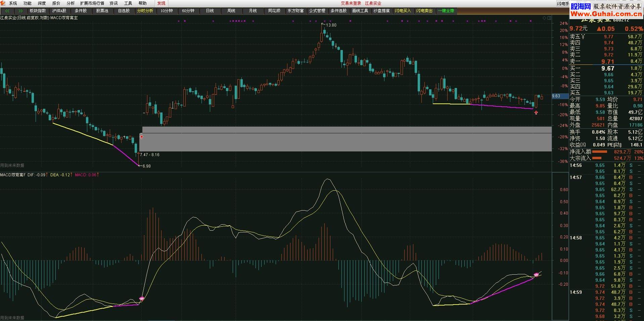Click the diamond icon above the chart
The height and width of the screenshot is (321, 644).
[544, 18]
